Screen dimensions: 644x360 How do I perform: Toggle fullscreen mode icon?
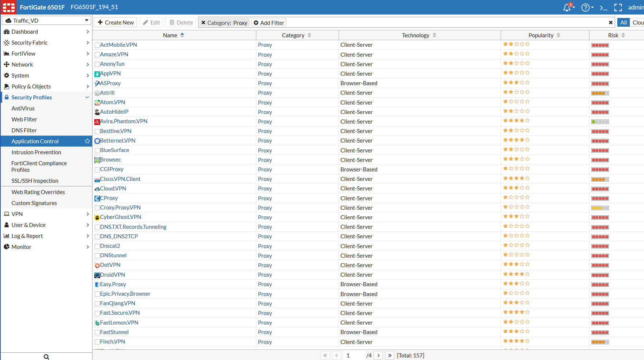pos(618,7)
